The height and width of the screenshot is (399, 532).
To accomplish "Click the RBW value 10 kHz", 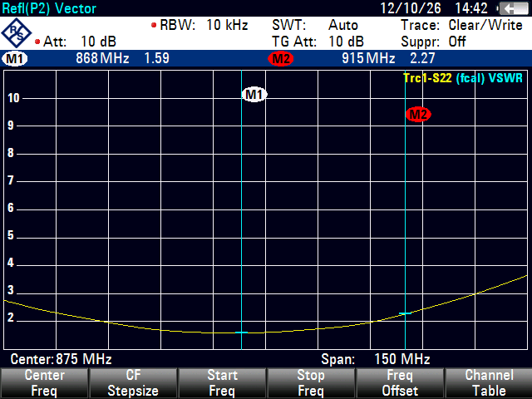I will [227, 25].
